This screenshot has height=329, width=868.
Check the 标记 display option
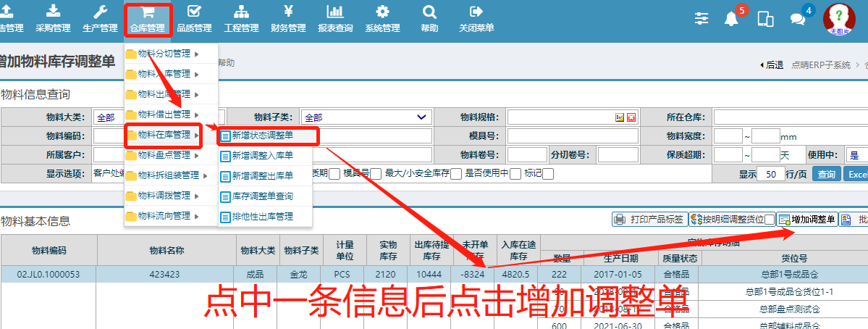pos(548,174)
